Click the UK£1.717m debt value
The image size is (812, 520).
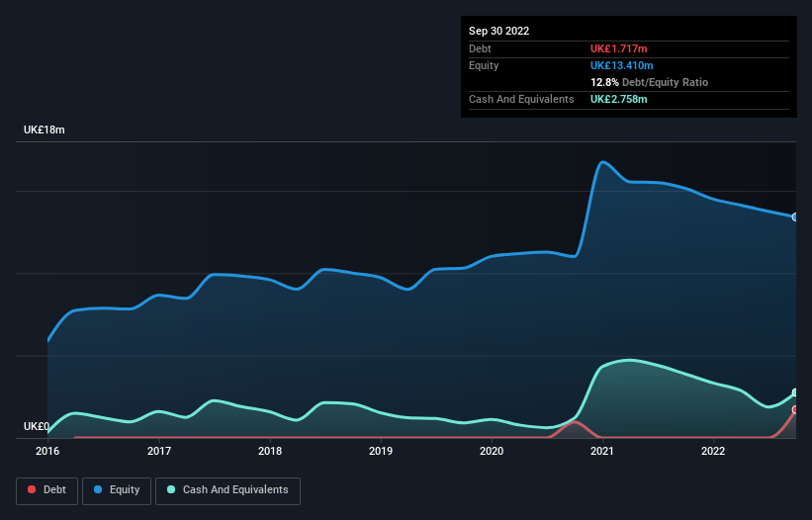(619, 48)
